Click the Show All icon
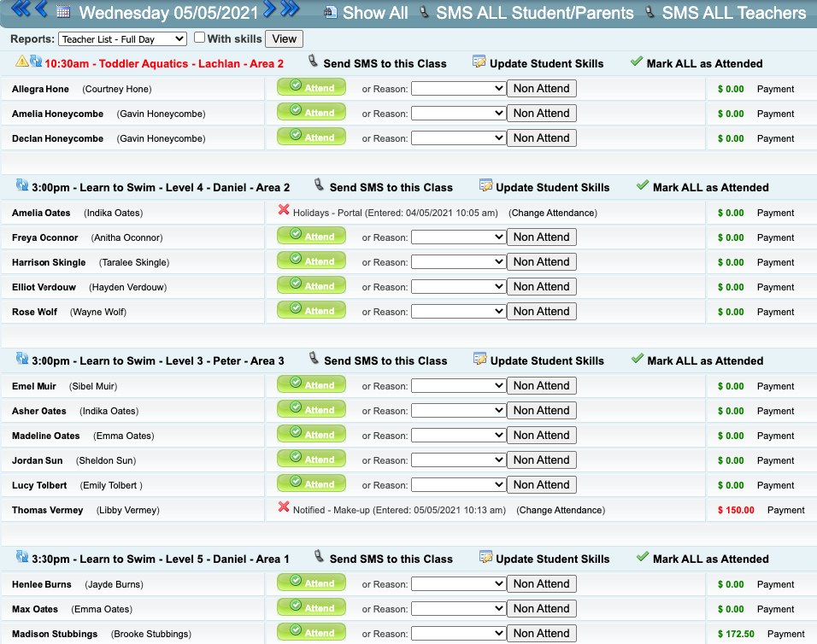817x644 pixels. [331, 12]
